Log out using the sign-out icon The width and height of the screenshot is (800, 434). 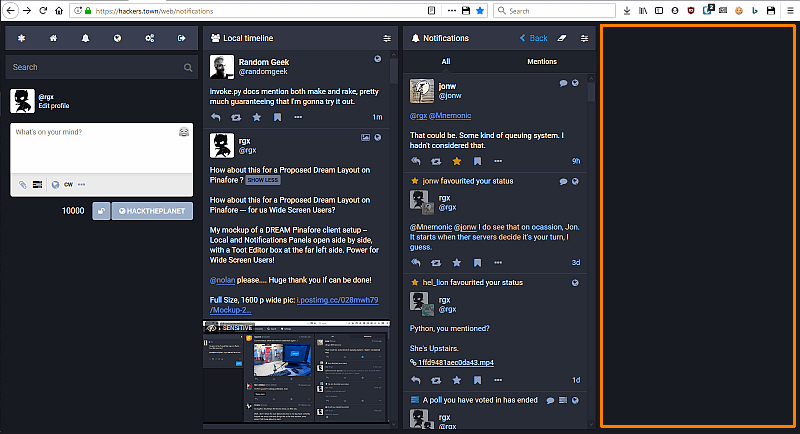pos(181,38)
